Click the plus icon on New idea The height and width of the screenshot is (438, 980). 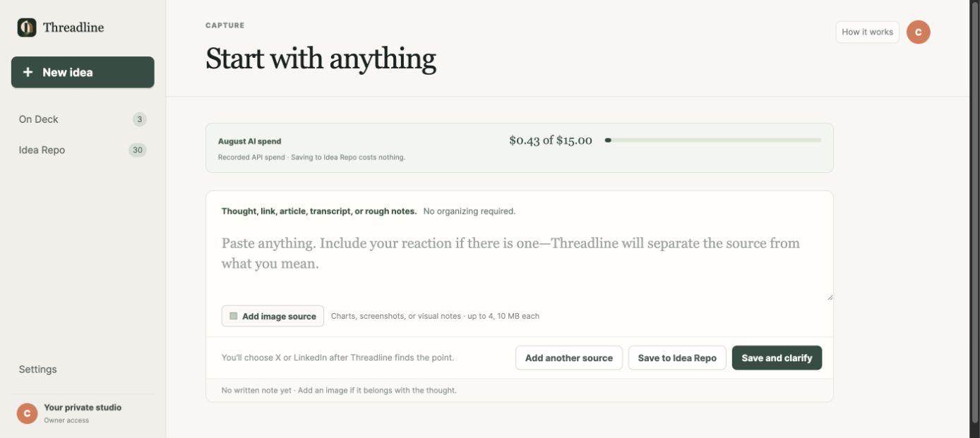tap(28, 72)
